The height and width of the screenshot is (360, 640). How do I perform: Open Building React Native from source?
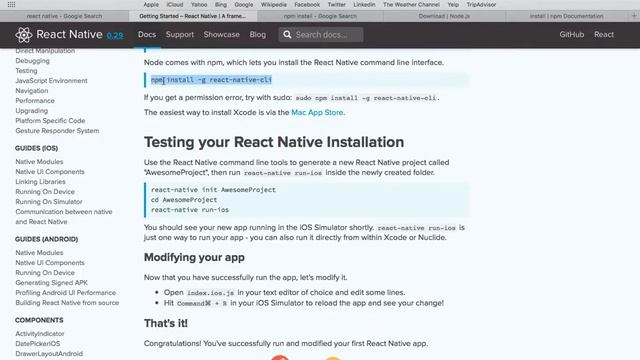point(67,303)
